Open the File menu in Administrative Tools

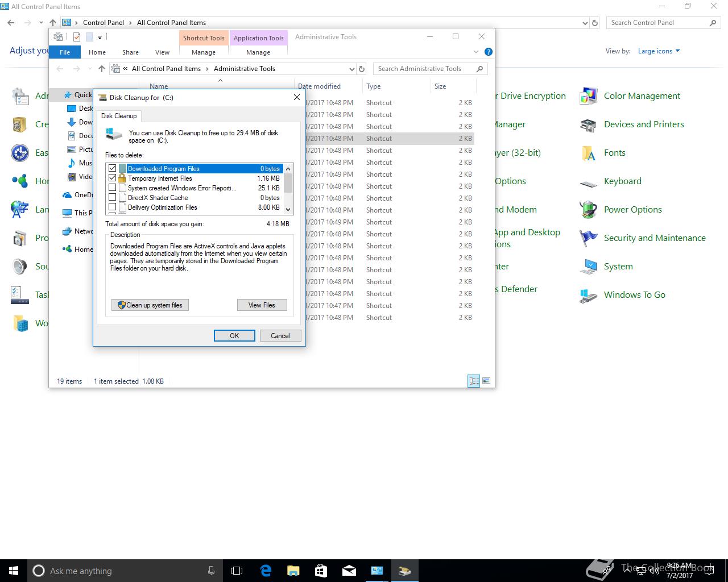(x=65, y=52)
